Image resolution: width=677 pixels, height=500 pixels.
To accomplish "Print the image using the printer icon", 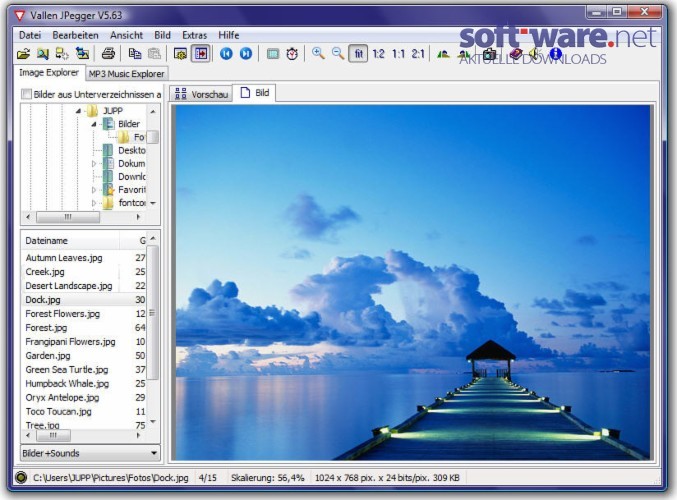I will point(108,54).
